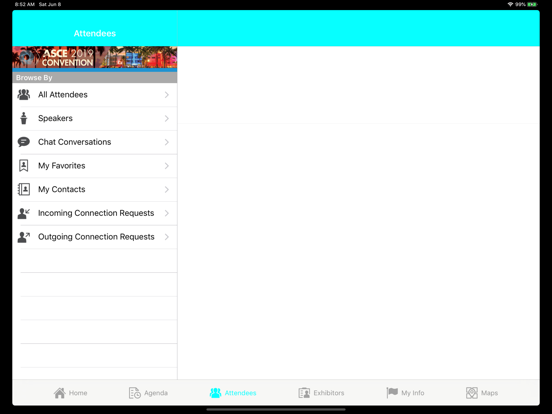The height and width of the screenshot is (414, 552).
Task: Check the Wi-Fi status icon
Action: tap(510, 4)
